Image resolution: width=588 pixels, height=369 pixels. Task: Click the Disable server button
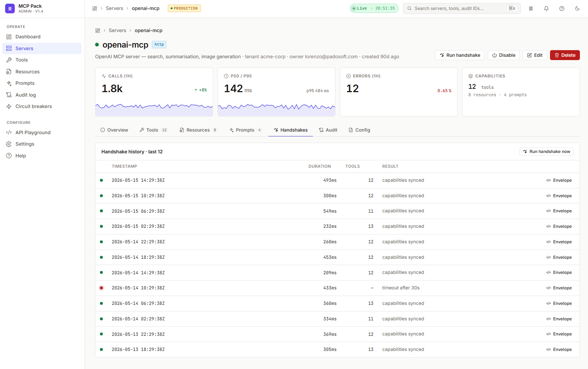504,55
